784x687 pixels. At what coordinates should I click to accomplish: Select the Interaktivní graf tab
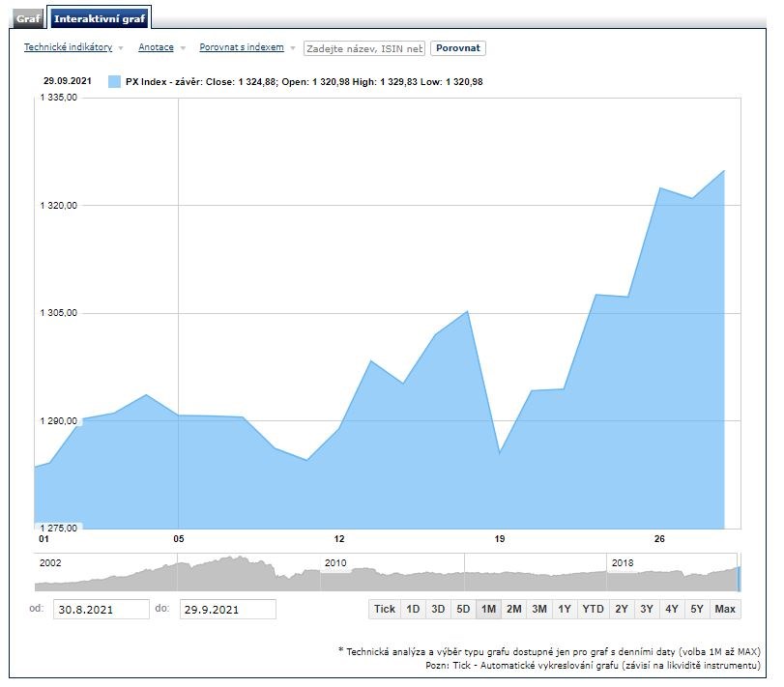point(99,19)
